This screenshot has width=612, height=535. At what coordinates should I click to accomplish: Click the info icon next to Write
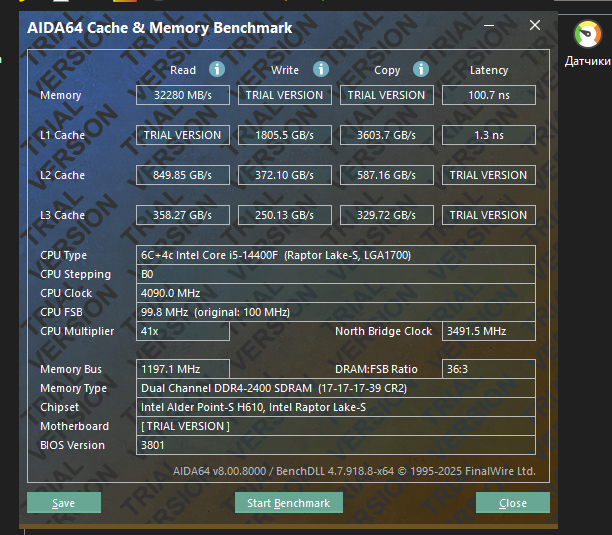321,69
